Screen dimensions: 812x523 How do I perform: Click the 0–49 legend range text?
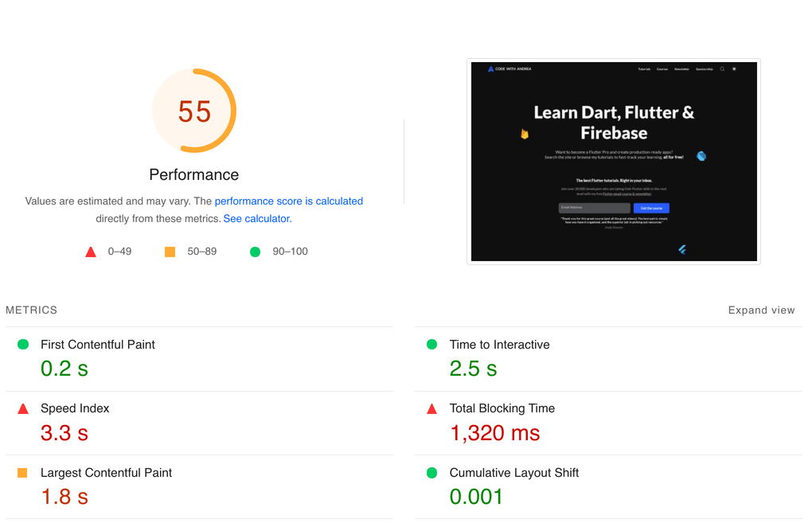pyautogui.click(x=119, y=252)
